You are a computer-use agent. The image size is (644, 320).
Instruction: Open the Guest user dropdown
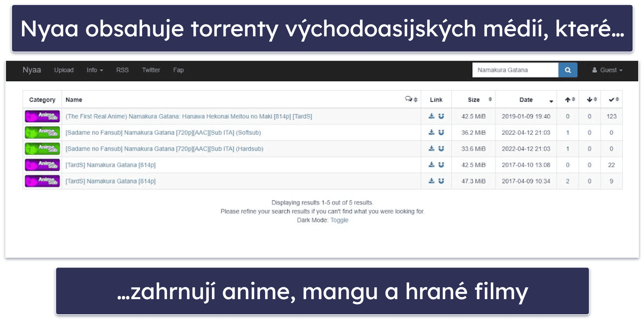[607, 70]
